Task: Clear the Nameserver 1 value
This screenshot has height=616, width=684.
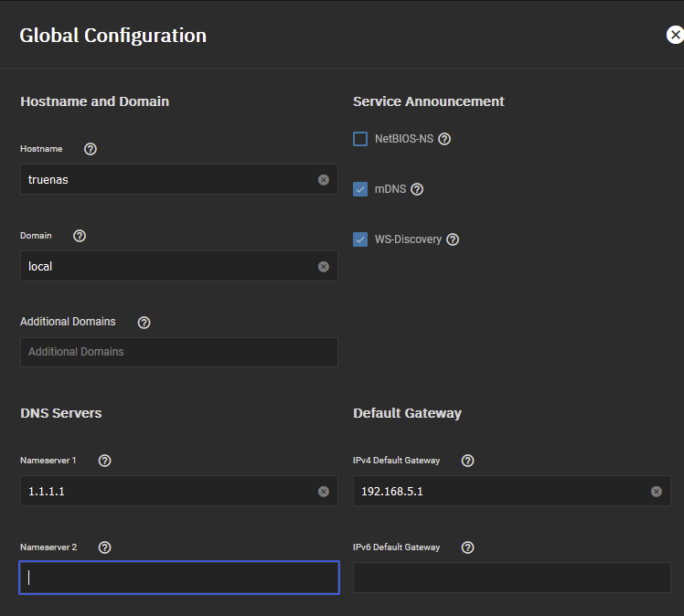Action: 323,492
